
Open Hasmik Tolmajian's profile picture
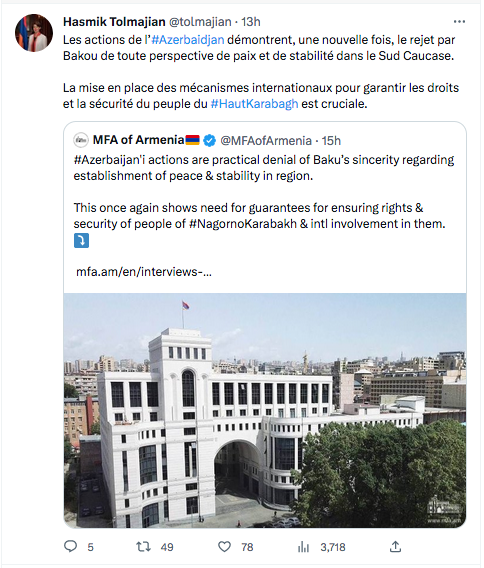[34, 33]
